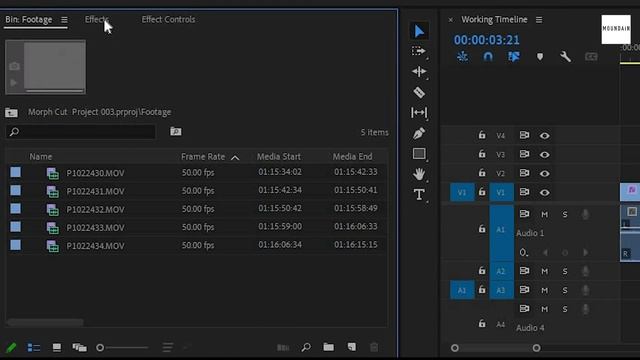Click Create new search bin icon
This screenshot has height=360, width=640.
tap(176, 131)
